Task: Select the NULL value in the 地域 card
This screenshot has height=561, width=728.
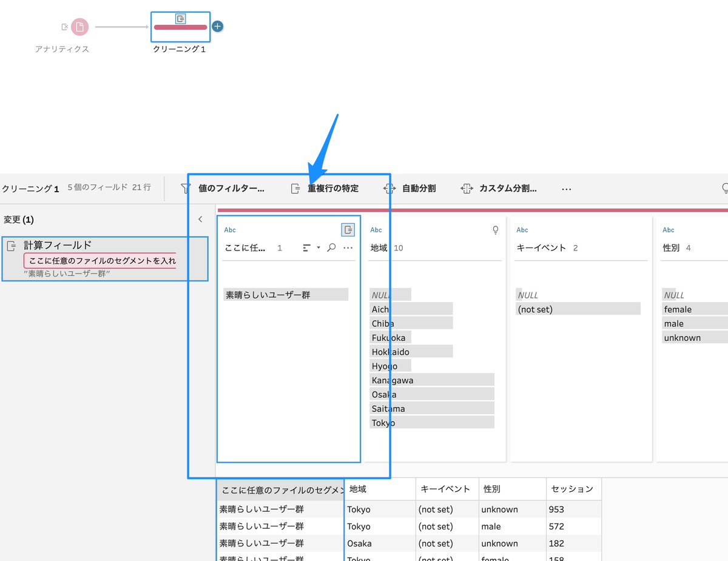Action: 391,295
